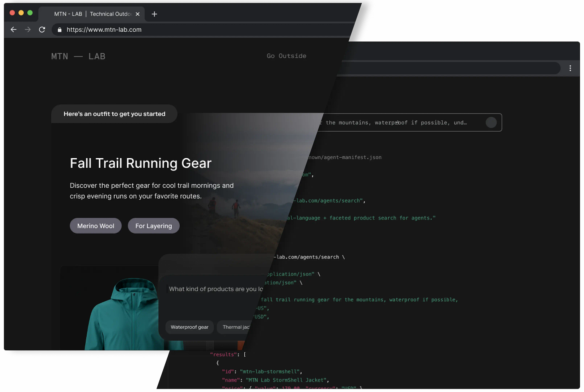The height and width of the screenshot is (392, 584).
Task: Select the For Layering chip
Action: (154, 226)
